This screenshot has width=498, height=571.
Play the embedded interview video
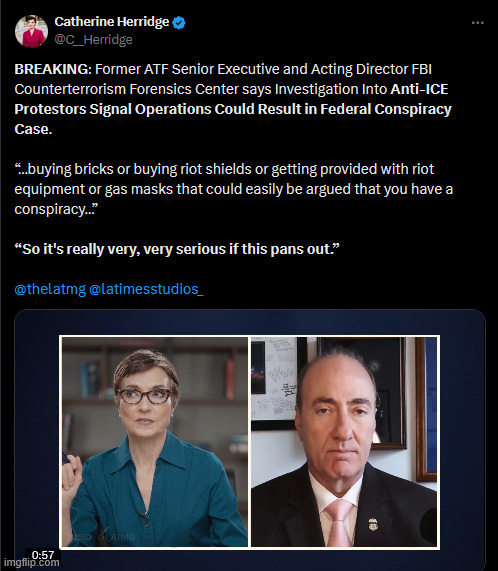click(x=249, y=441)
